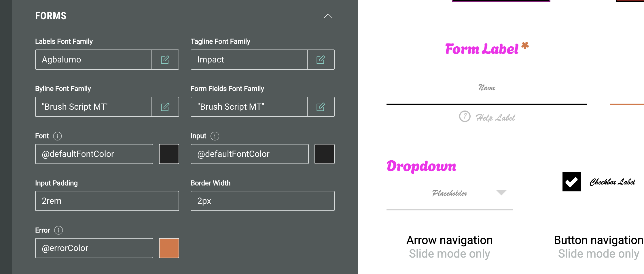Open the Font color swatch picker
The height and width of the screenshot is (274, 644).
point(169,154)
